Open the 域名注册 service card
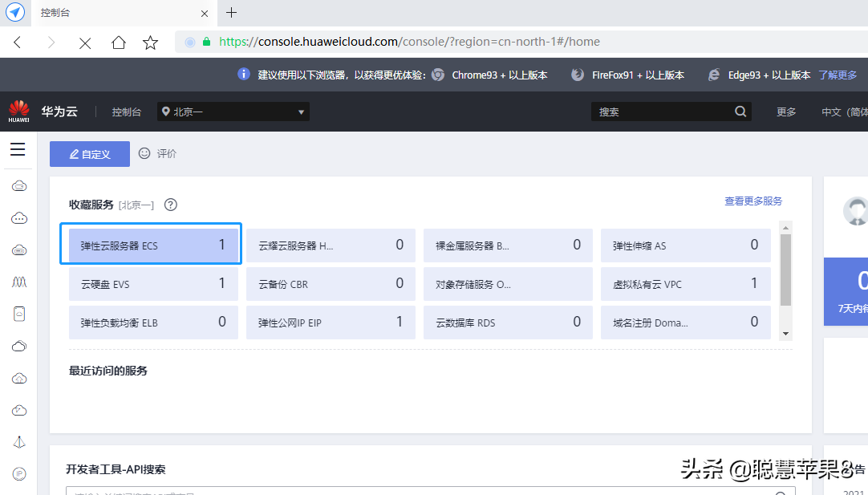 685,323
